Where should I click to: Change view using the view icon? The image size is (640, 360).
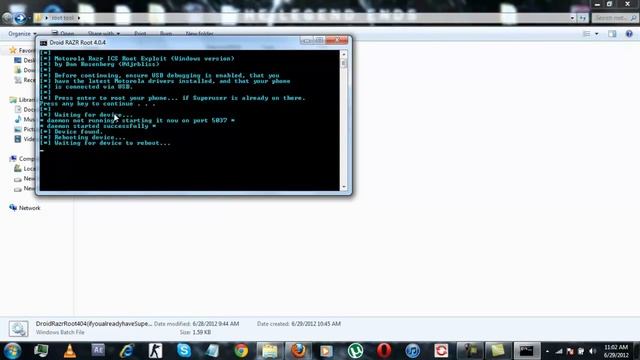point(587,34)
